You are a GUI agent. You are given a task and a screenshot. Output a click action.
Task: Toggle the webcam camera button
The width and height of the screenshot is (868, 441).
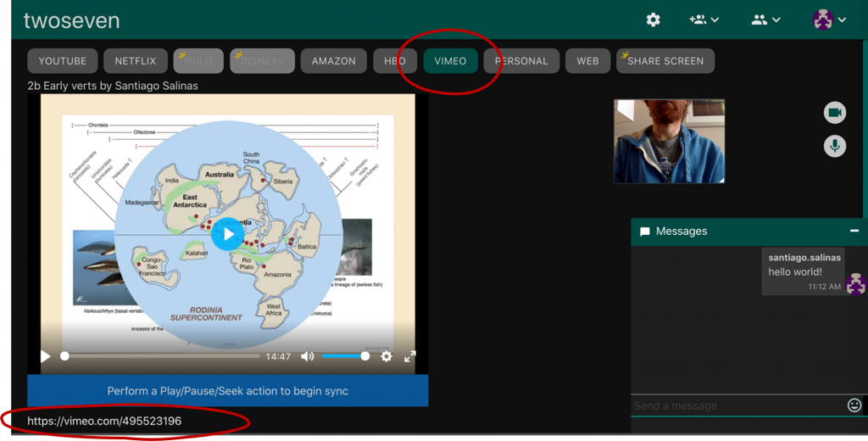click(x=835, y=113)
